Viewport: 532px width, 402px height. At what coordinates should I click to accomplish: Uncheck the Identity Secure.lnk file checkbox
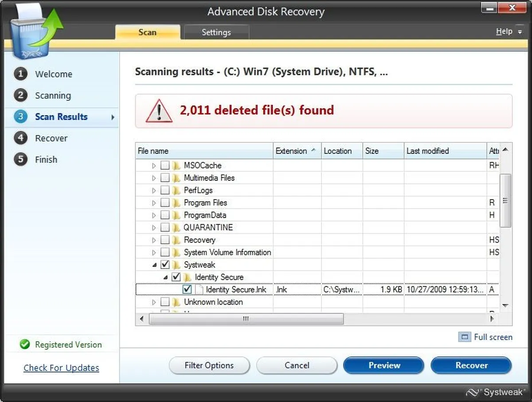[187, 290]
